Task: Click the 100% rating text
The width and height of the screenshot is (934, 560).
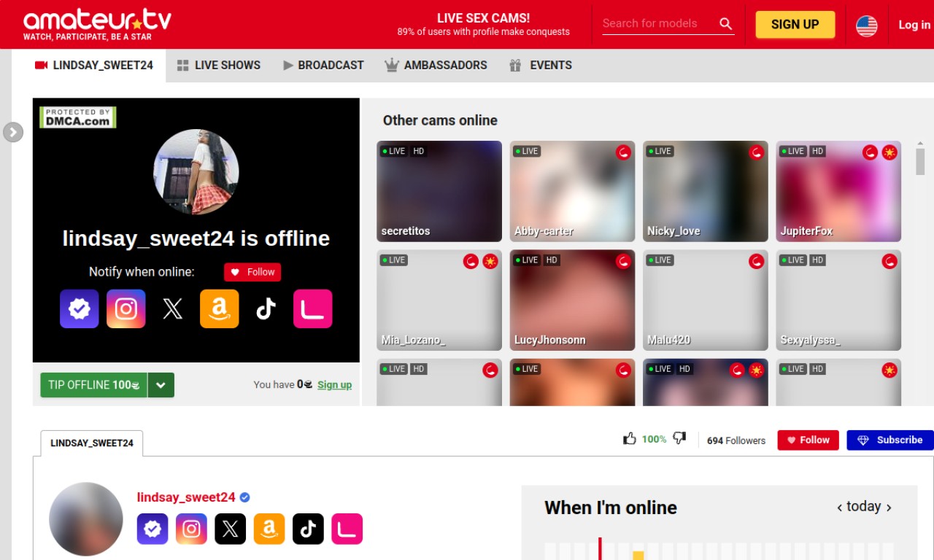Action: coord(654,439)
